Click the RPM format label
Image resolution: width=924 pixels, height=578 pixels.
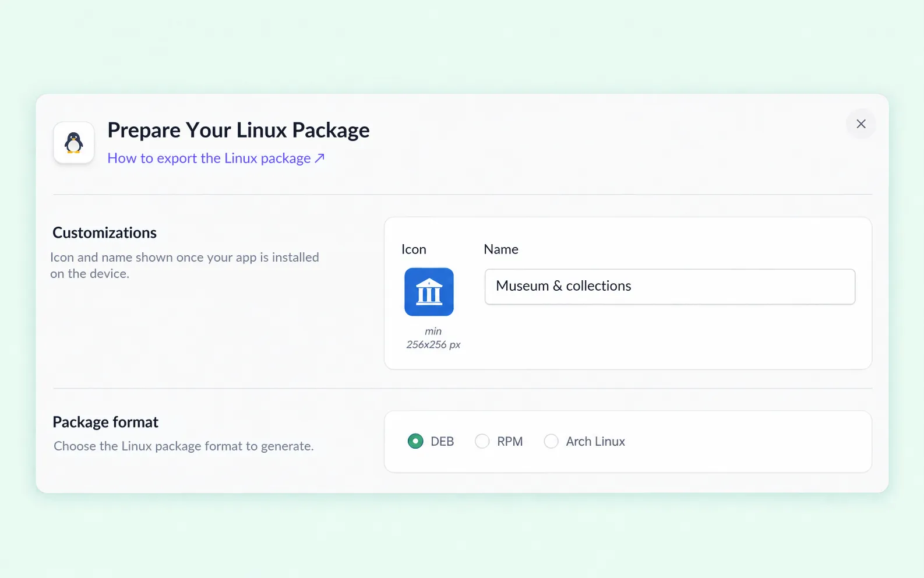[x=510, y=442]
